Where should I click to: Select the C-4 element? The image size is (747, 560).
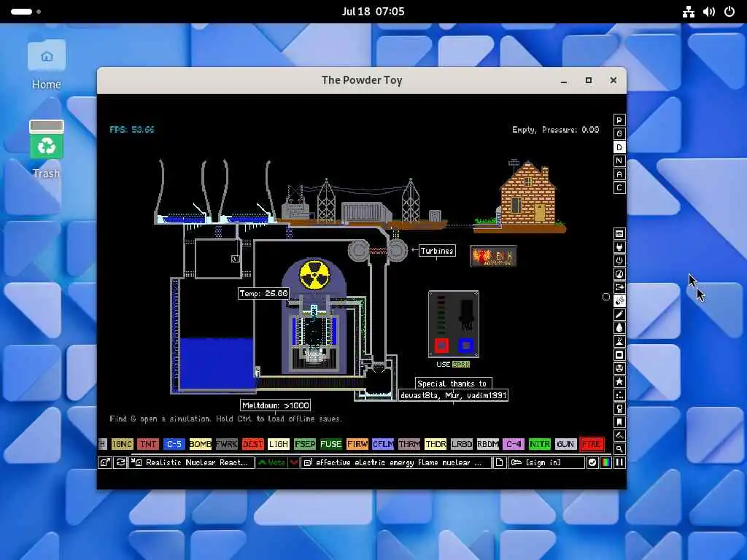(514, 444)
